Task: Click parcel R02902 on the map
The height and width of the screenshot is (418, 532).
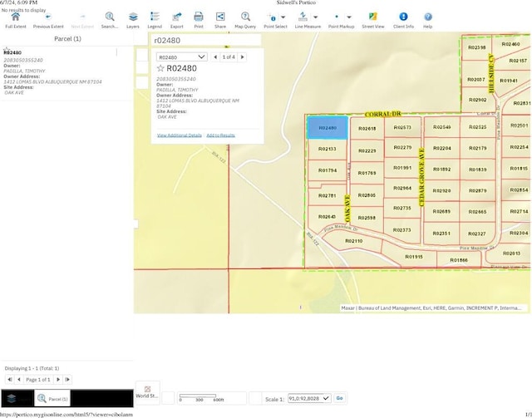Action: (477, 100)
